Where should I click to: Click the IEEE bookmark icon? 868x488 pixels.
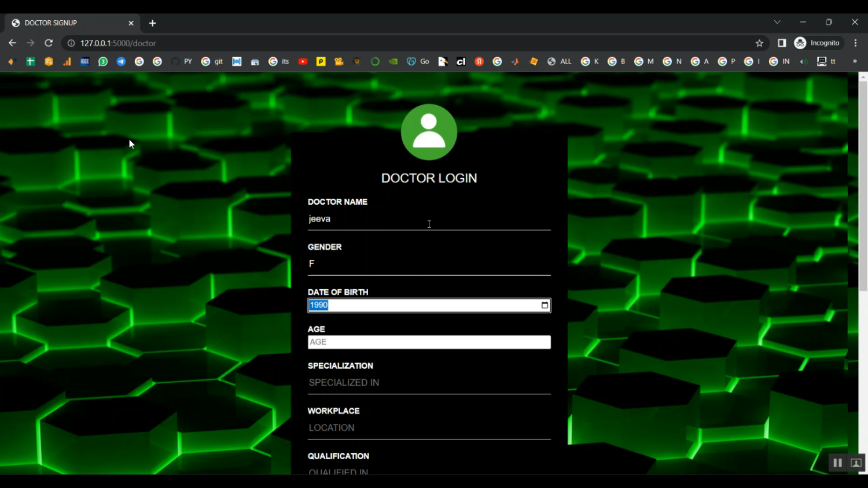(x=84, y=61)
